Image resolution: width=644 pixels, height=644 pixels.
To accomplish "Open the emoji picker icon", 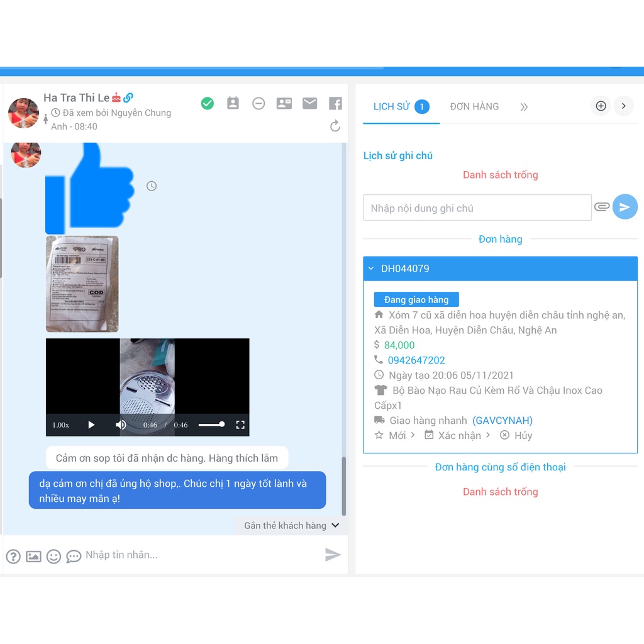I will coord(54,556).
